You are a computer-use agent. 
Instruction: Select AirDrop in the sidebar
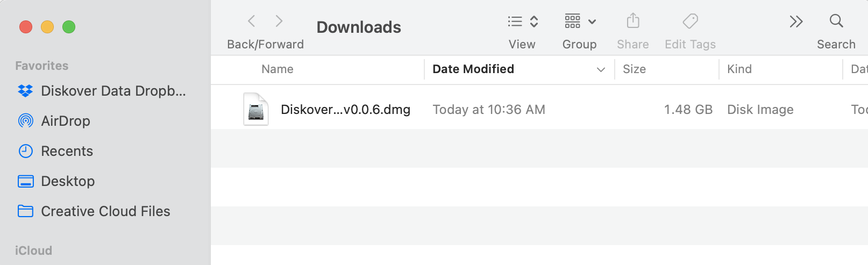click(x=65, y=121)
